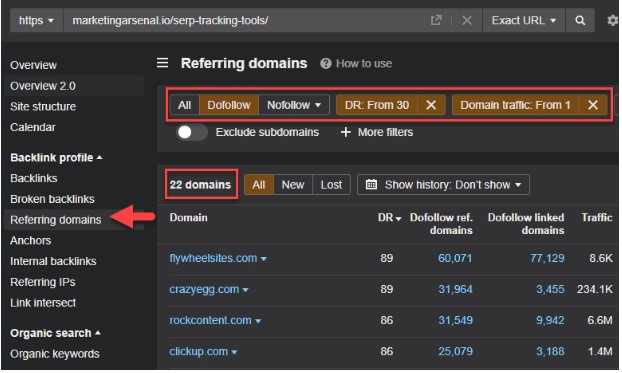Image resolution: width=622 pixels, height=373 pixels.
Task: Click the DR: From 30 filter button
Action: 377,105
